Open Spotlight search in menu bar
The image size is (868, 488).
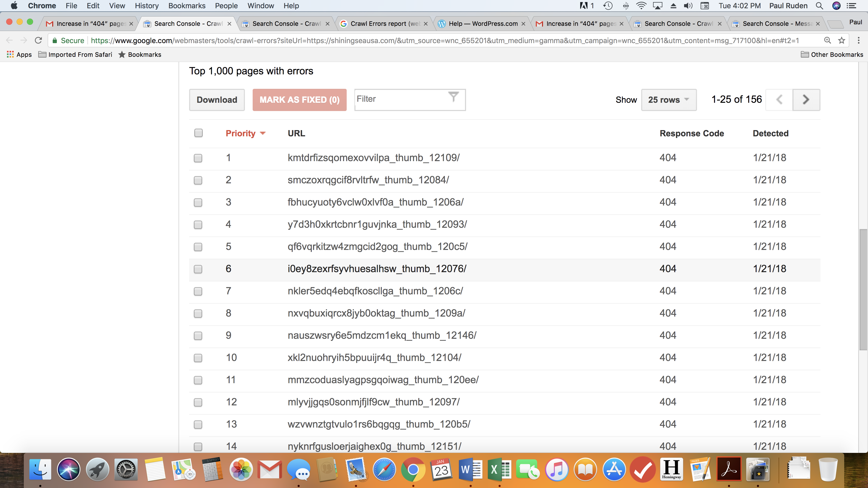tap(819, 6)
